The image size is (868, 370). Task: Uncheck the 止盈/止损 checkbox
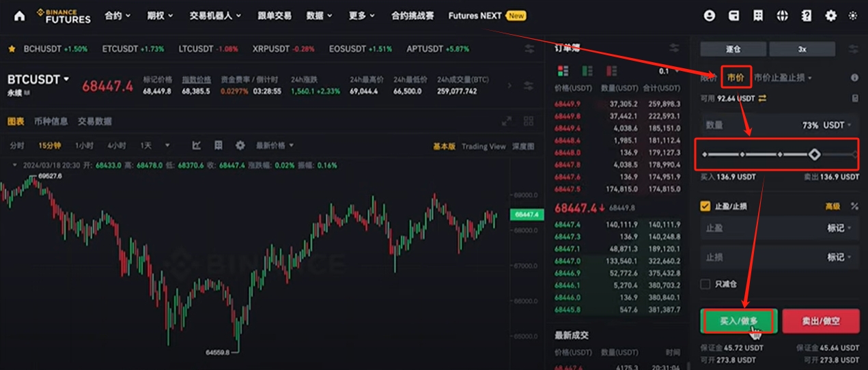click(705, 206)
